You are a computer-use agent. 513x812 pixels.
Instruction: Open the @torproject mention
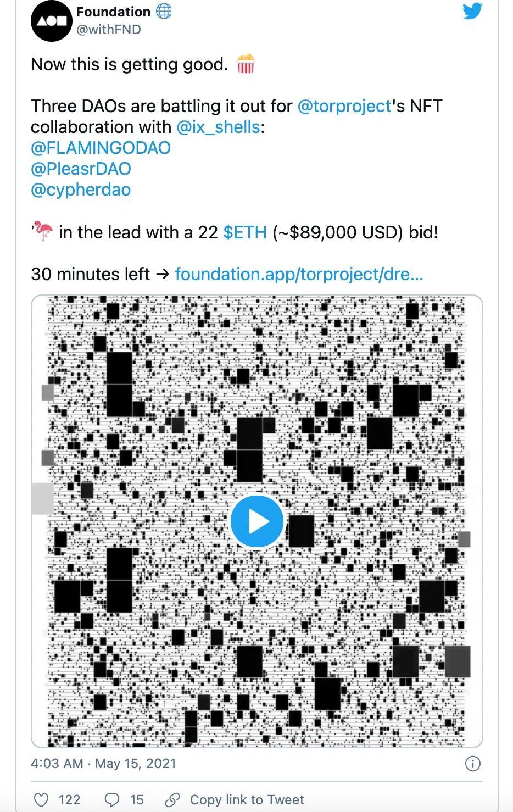(x=344, y=105)
